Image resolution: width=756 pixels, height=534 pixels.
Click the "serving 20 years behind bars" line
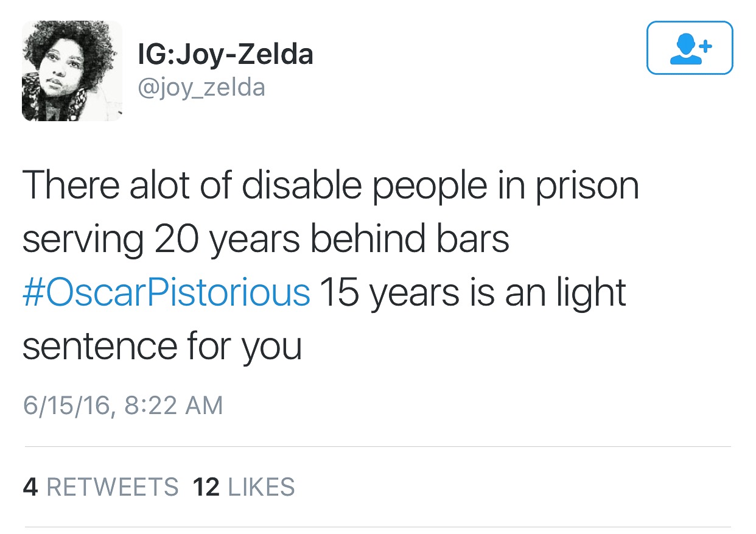tap(266, 239)
